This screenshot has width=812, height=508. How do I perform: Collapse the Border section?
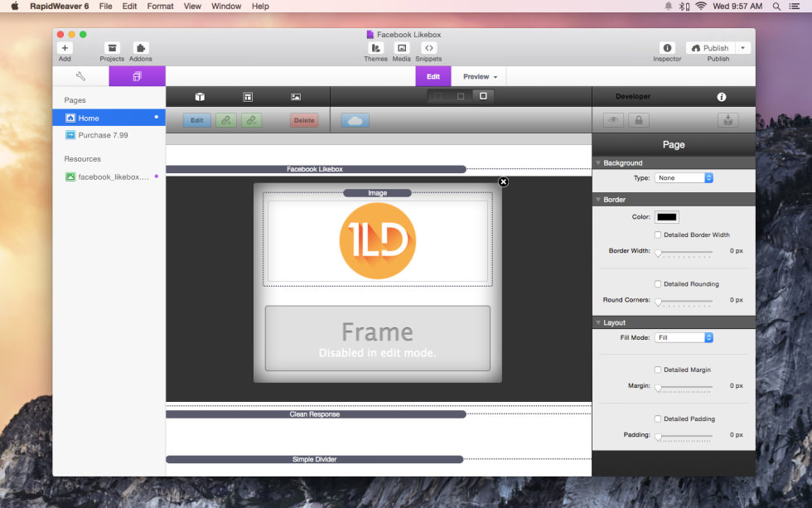[x=598, y=200]
